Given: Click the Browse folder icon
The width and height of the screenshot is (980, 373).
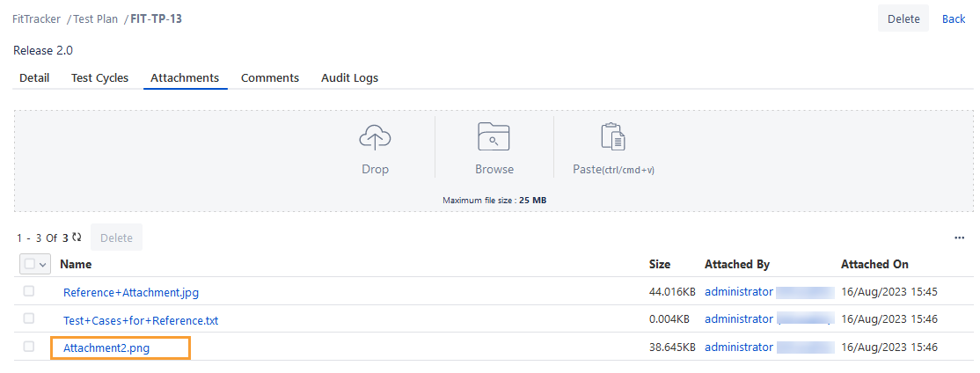Looking at the screenshot, I should click(494, 138).
